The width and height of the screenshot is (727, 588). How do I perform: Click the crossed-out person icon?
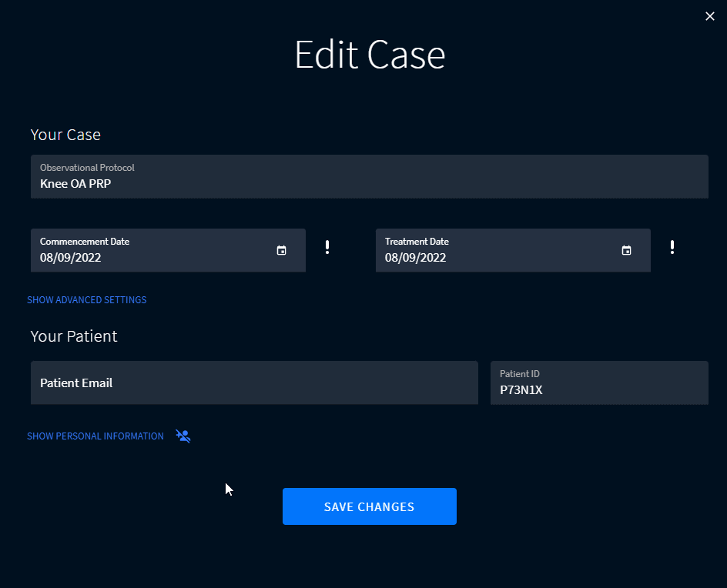pyautogui.click(x=183, y=436)
